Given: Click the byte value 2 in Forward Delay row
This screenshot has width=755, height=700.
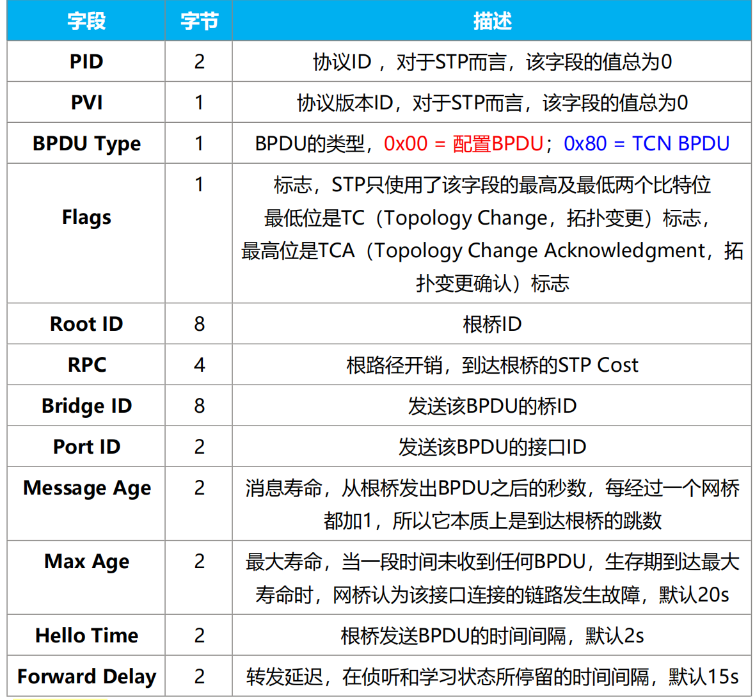Looking at the screenshot, I should 200,676.
